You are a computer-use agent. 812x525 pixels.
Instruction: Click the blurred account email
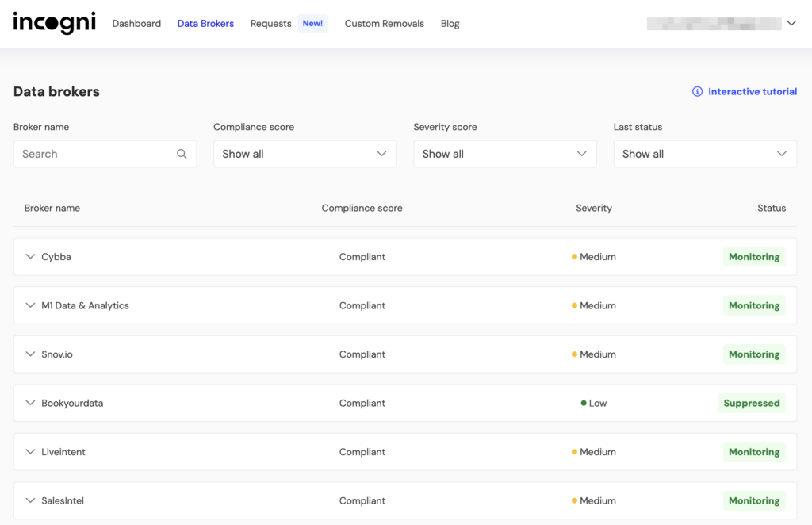pyautogui.click(x=714, y=23)
